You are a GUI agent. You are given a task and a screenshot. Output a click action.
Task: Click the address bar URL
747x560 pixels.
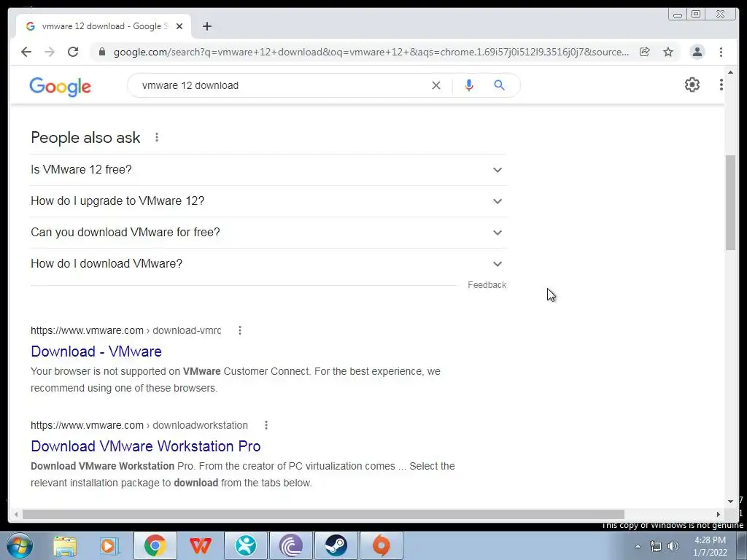(371, 52)
